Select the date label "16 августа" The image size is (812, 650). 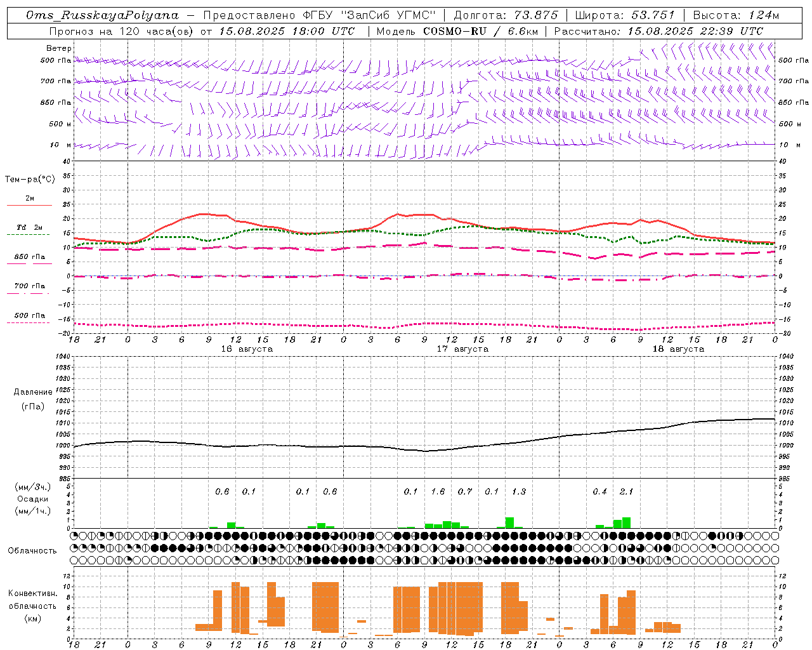(x=247, y=349)
